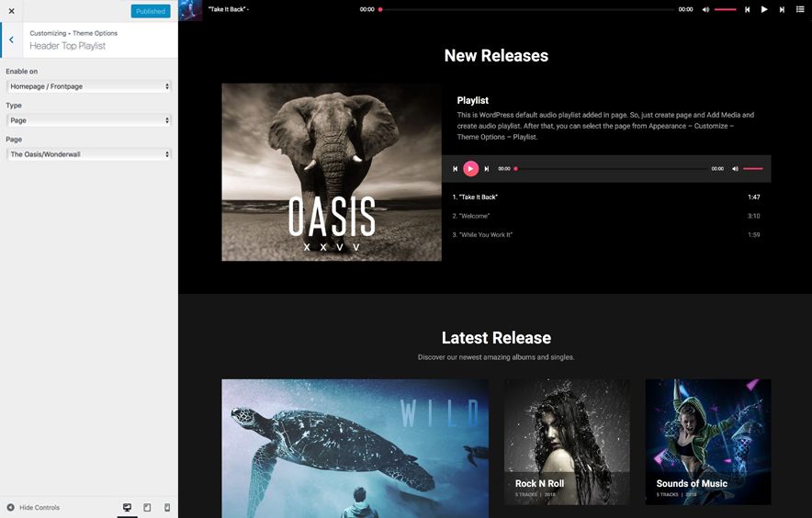This screenshot has height=518, width=812.
Task: Switch to tablet preview mode
Action: (147, 507)
